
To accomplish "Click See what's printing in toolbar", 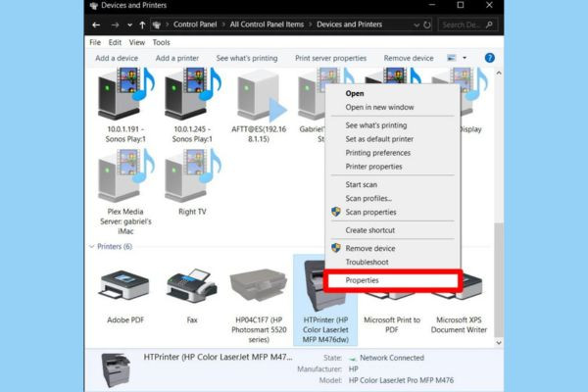I will (x=247, y=58).
